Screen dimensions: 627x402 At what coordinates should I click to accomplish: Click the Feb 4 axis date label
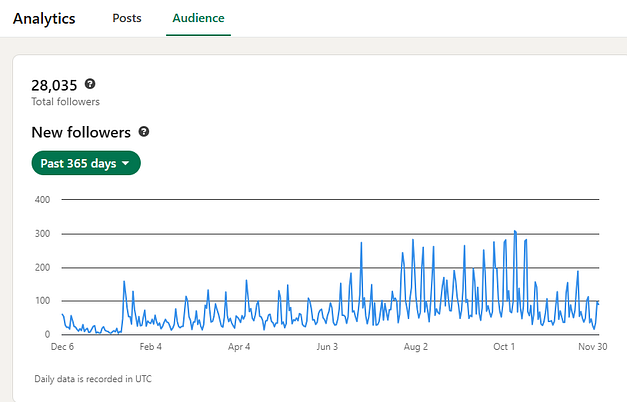click(151, 347)
